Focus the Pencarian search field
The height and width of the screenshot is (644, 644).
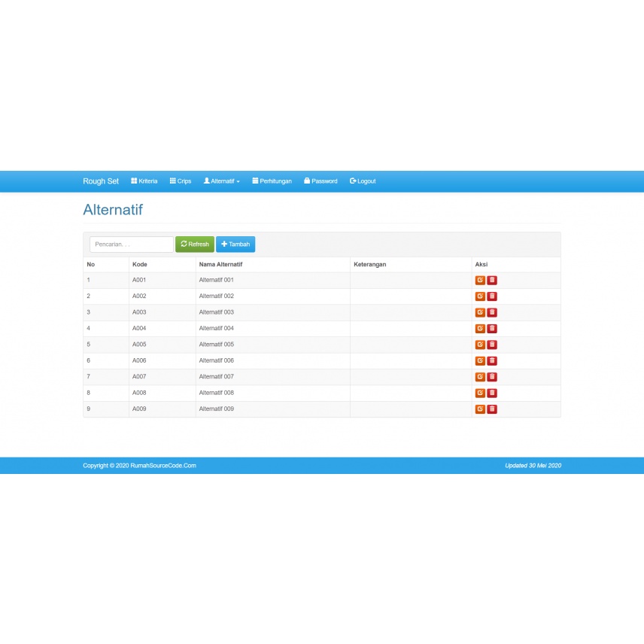click(132, 245)
